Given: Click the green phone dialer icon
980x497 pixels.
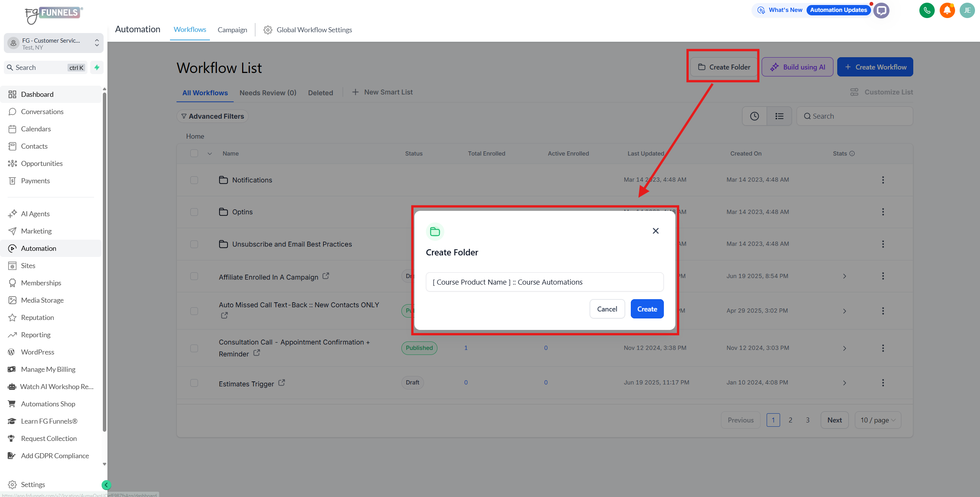Looking at the screenshot, I should (927, 10).
